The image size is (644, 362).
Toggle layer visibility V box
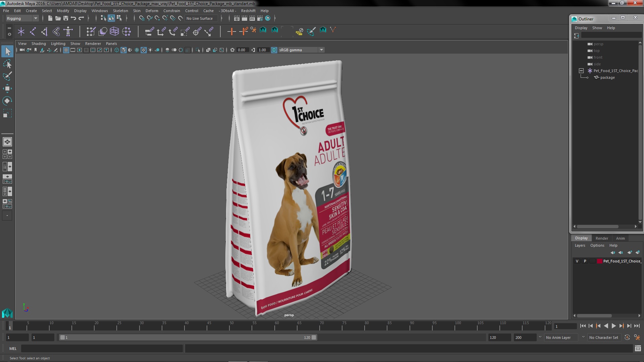tap(577, 261)
